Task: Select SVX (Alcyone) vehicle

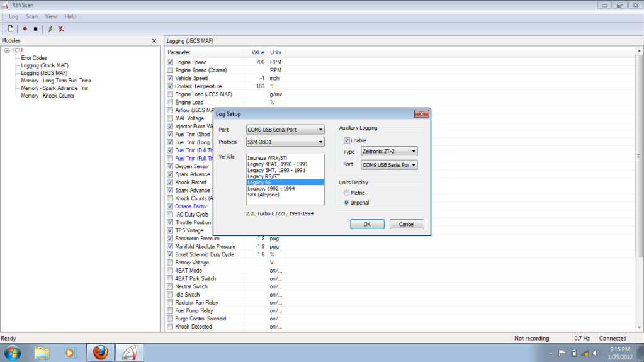Action: point(285,195)
